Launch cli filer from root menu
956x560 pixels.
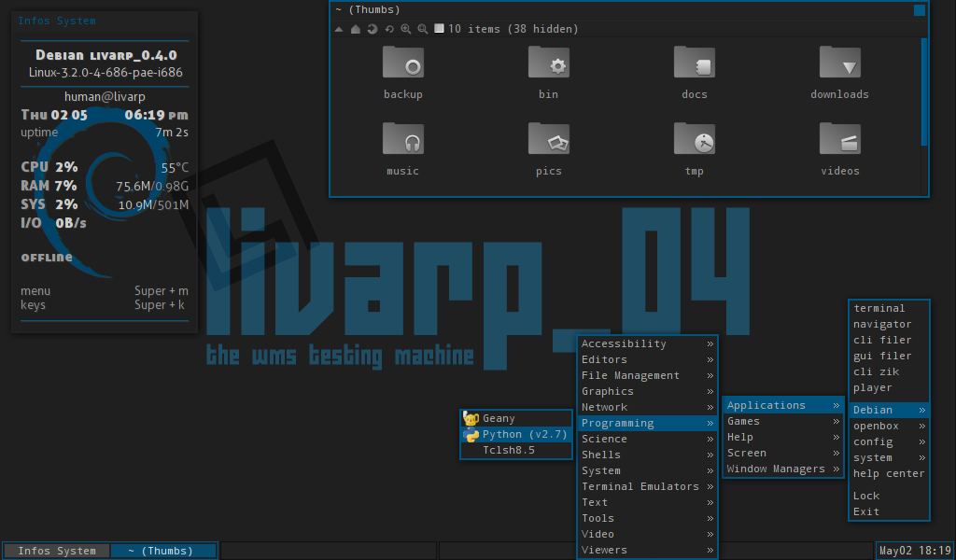(889, 340)
